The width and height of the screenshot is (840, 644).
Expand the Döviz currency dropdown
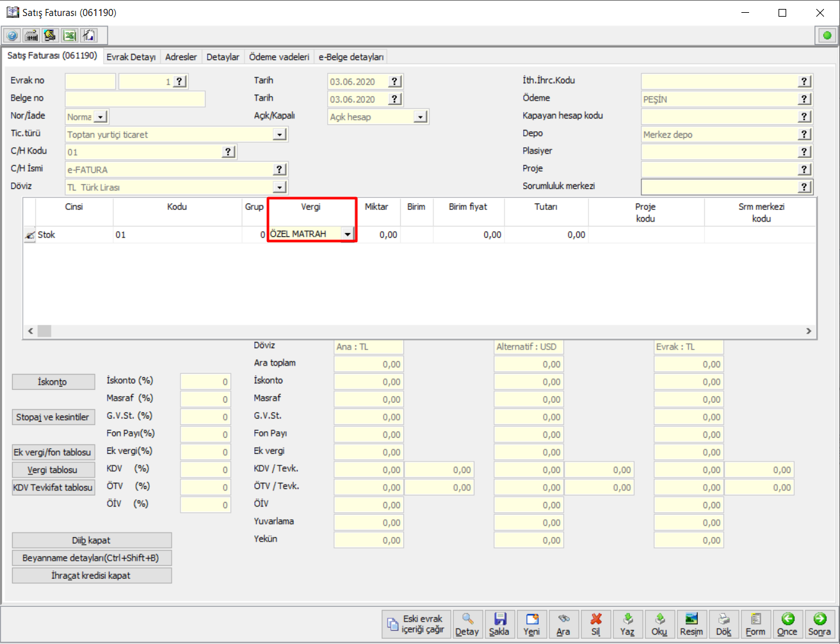(x=279, y=188)
